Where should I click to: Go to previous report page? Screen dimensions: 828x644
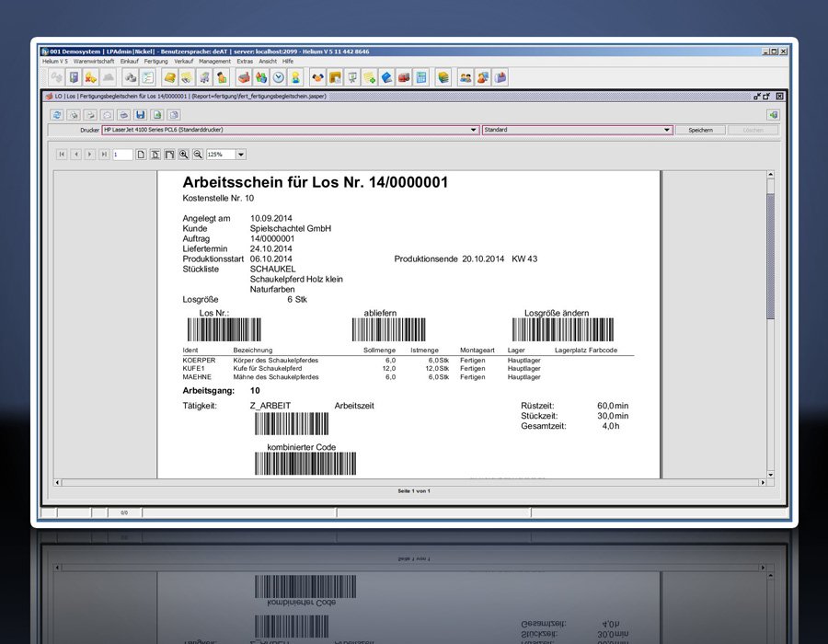pyautogui.click(x=76, y=155)
